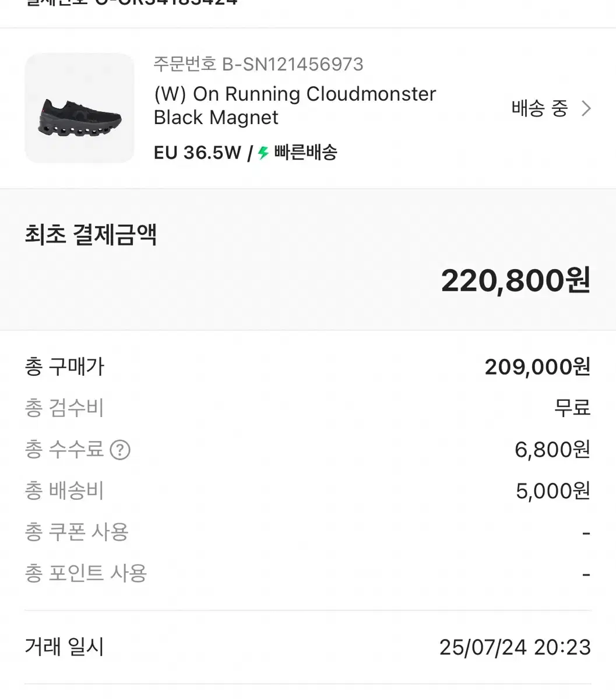Tap the 거래 일시 date 25/07/24 20:23
Viewport: 616px width, 699px height.
pyautogui.click(x=515, y=647)
